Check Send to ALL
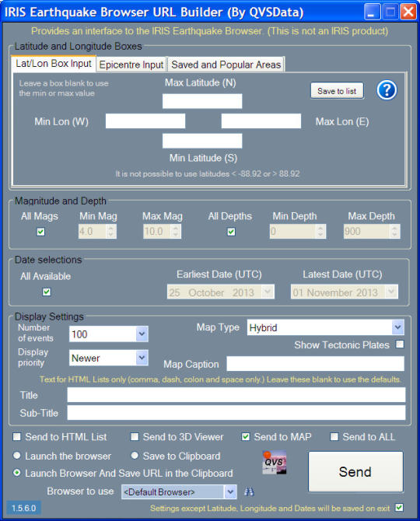 pyautogui.click(x=334, y=436)
